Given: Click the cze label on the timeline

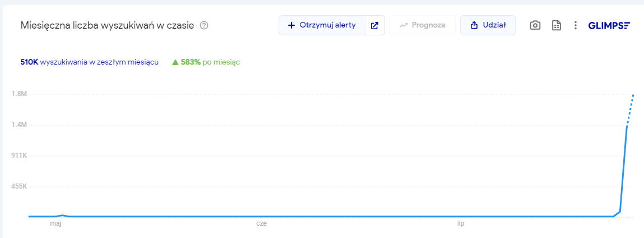Looking at the screenshot, I should [261, 223].
